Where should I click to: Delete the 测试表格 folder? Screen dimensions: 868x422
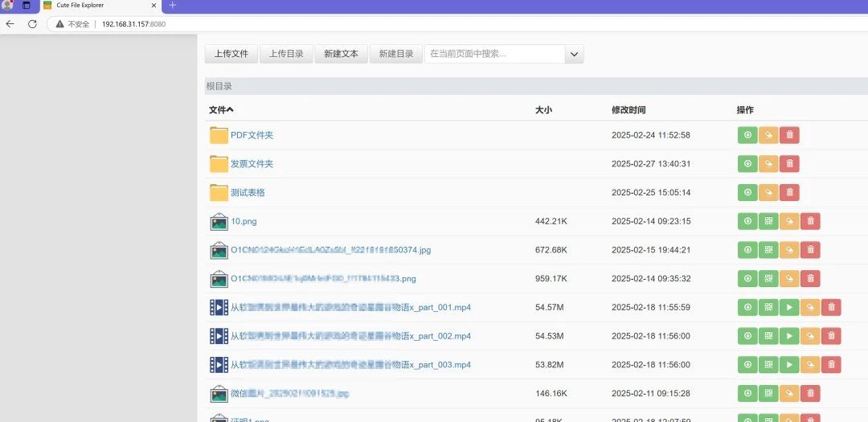(789, 193)
